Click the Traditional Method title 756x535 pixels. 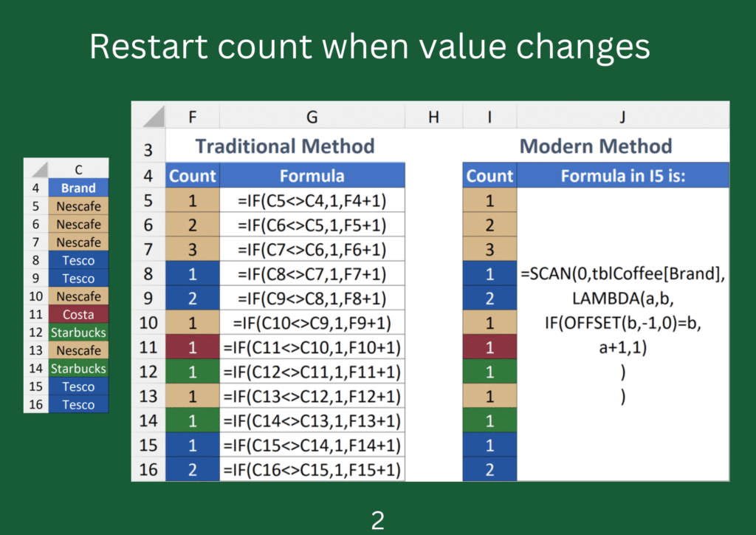click(285, 146)
